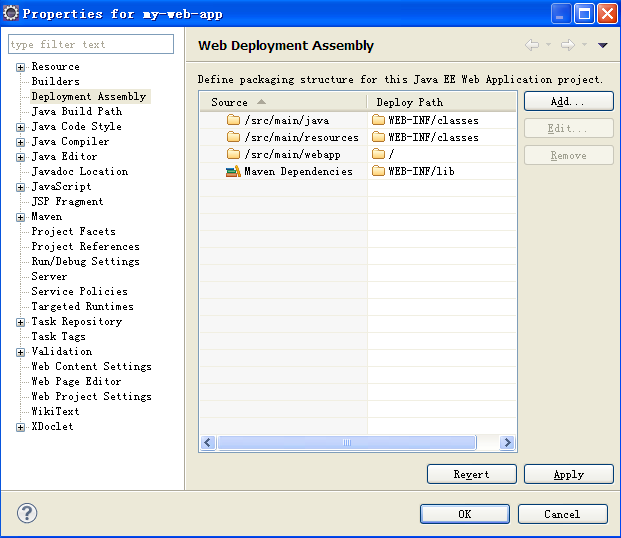Click folder icon of /src/main/java row
This screenshot has height=538, width=621.
(233, 120)
